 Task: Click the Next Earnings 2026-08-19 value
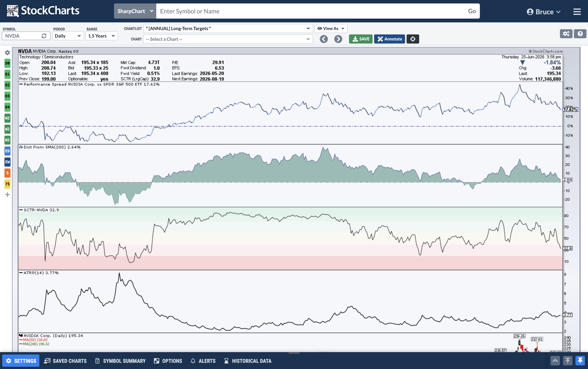point(212,79)
